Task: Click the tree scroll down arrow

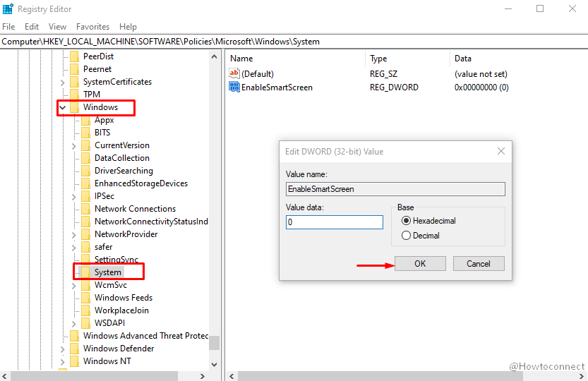Action: click(x=214, y=365)
